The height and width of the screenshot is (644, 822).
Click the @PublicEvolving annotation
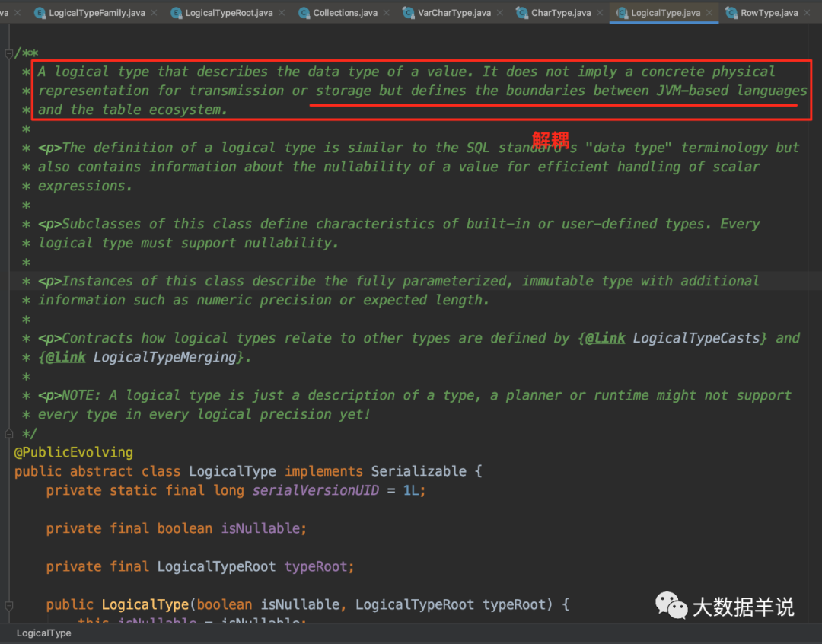73,452
